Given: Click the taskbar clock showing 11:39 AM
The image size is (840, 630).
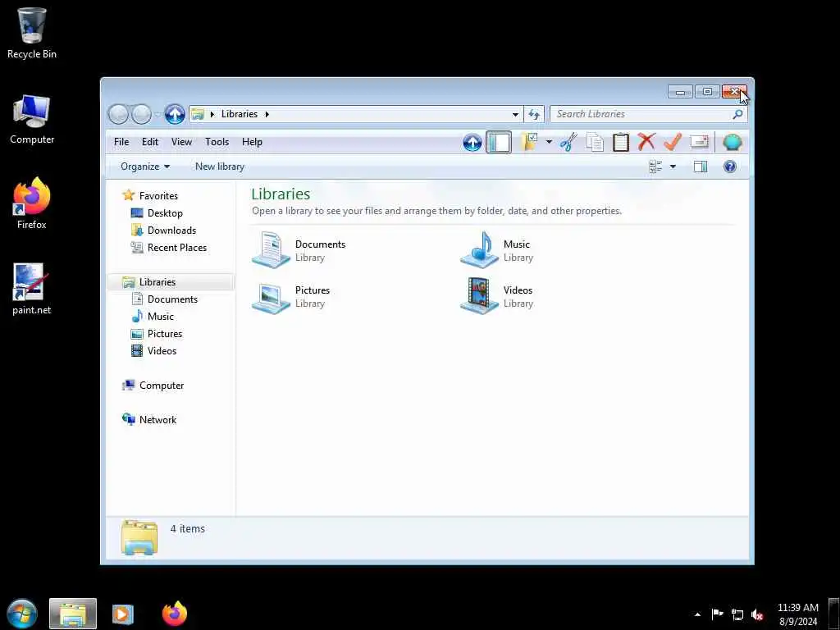Looking at the screenshot, I should [x=797, y=614].
